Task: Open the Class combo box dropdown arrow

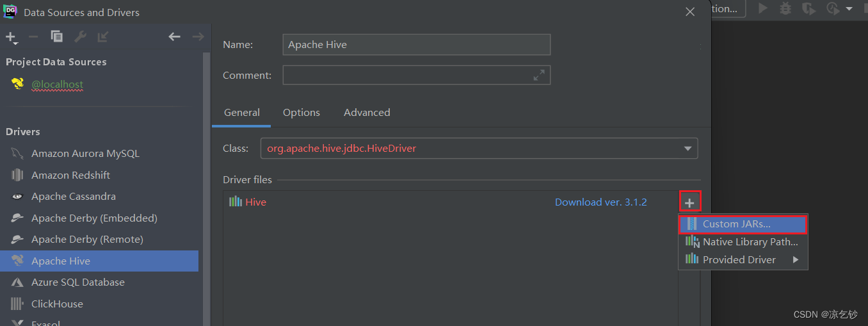Action: point(688,149)
